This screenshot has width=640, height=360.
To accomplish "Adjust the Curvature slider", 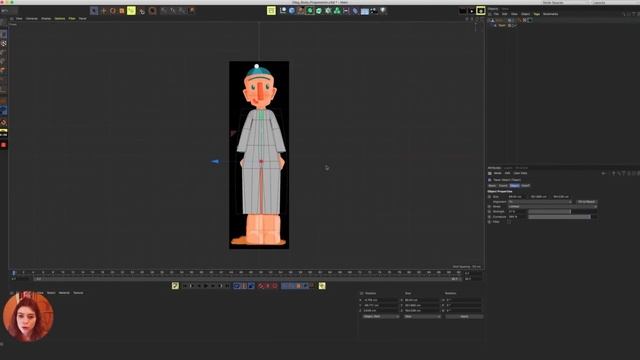I will pyautogui.click(x=562, y=217).
